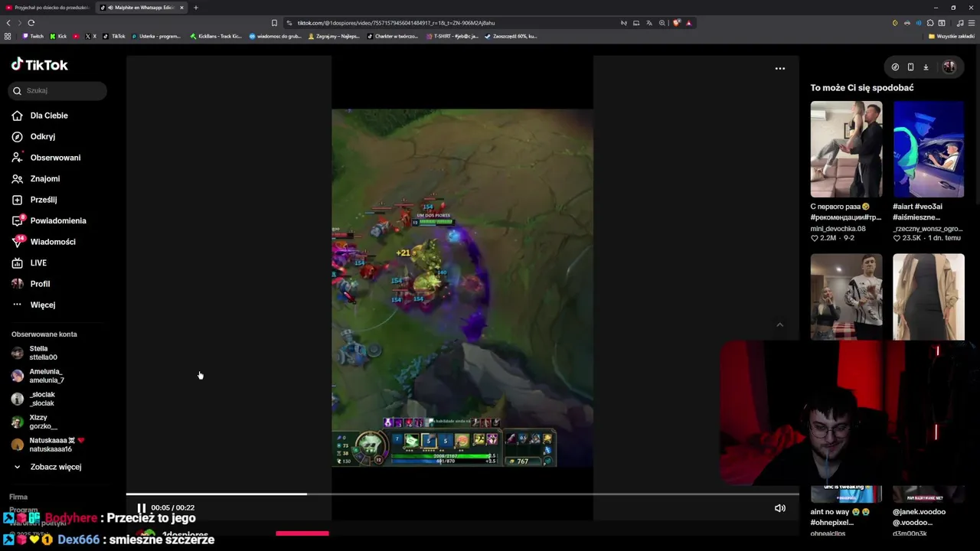Open the Znajomi section
This screenshot has width=980, height=551.
(x=44, y=178)
